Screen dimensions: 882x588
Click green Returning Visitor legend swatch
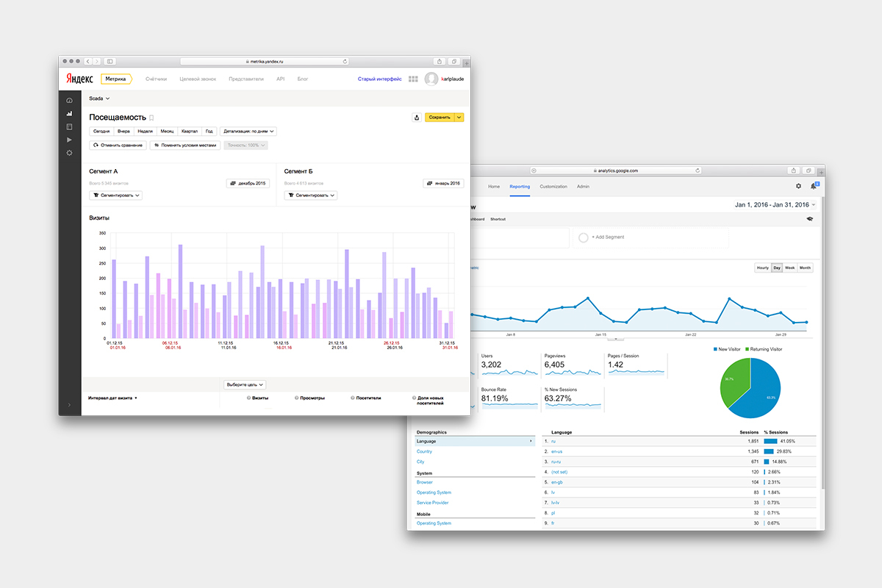pos(747,349)
